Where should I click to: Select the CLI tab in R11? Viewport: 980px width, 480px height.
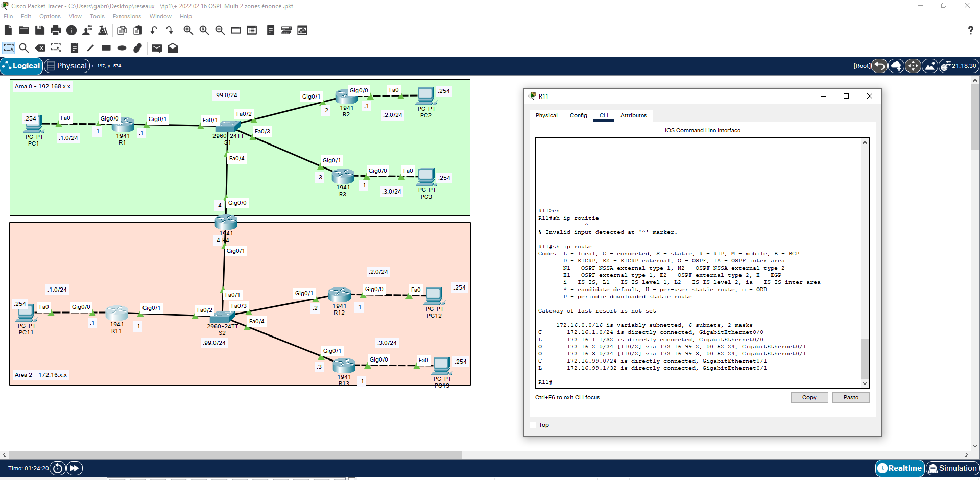pyautogui.click(x=604, y=115)
